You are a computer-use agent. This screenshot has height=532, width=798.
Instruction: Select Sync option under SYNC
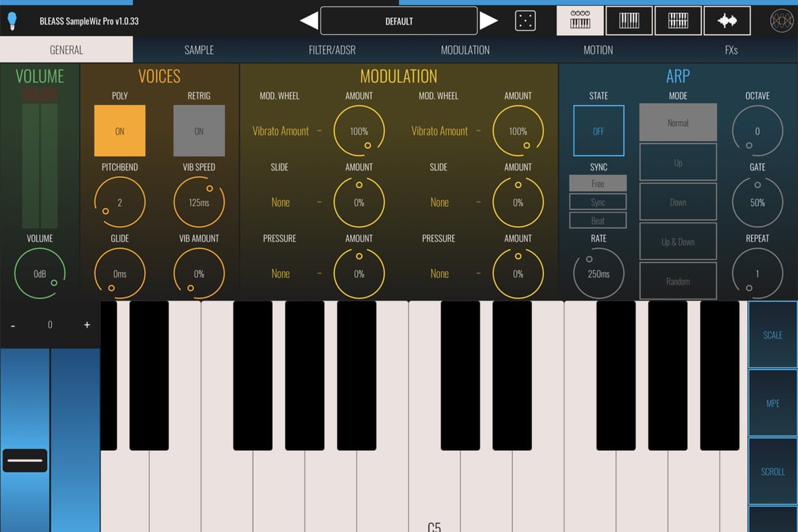598,202
